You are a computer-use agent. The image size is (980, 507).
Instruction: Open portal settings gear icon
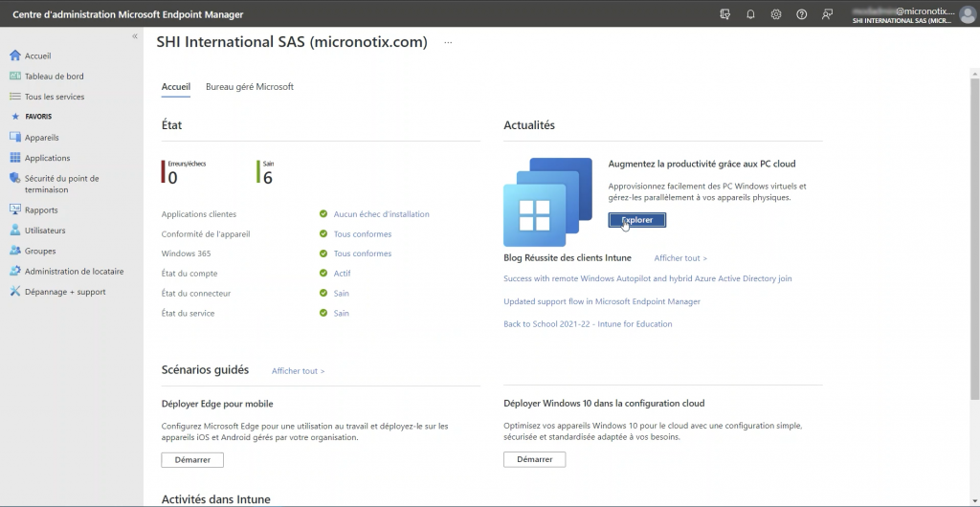775,13
